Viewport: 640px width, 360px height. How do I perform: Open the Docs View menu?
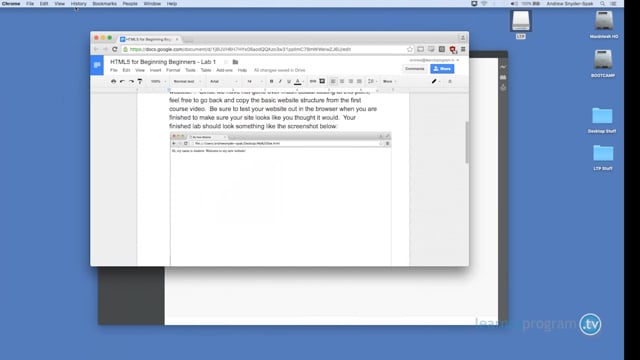pyautogui.click(x=140, y=70)
